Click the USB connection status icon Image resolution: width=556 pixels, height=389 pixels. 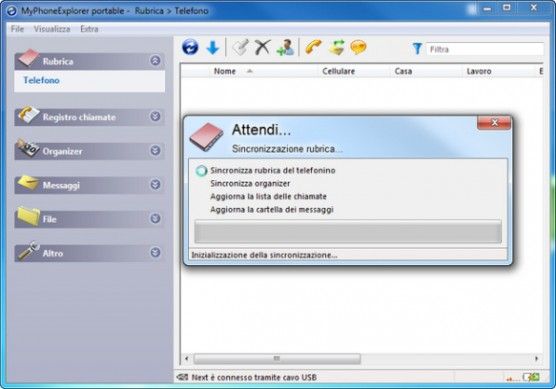182,377
